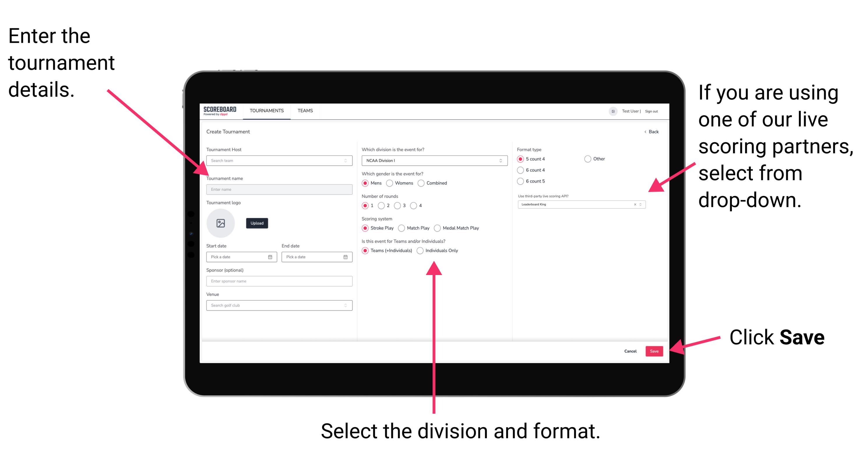
Task: Click the Tournament name input field
Action: click(x=278, y=189)
